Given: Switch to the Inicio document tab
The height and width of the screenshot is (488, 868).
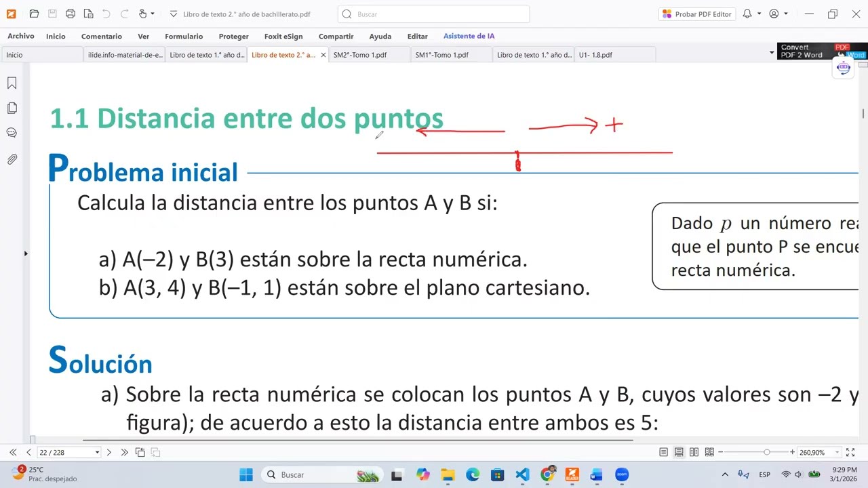Looking at the screenshot, I should click(42, 55).
